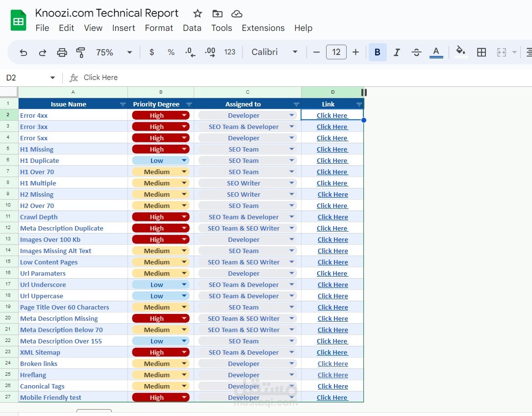Viewport: 532px width, 416px height.
Task: Format as currency with dollar icon
Action: (x=152, y=52)
